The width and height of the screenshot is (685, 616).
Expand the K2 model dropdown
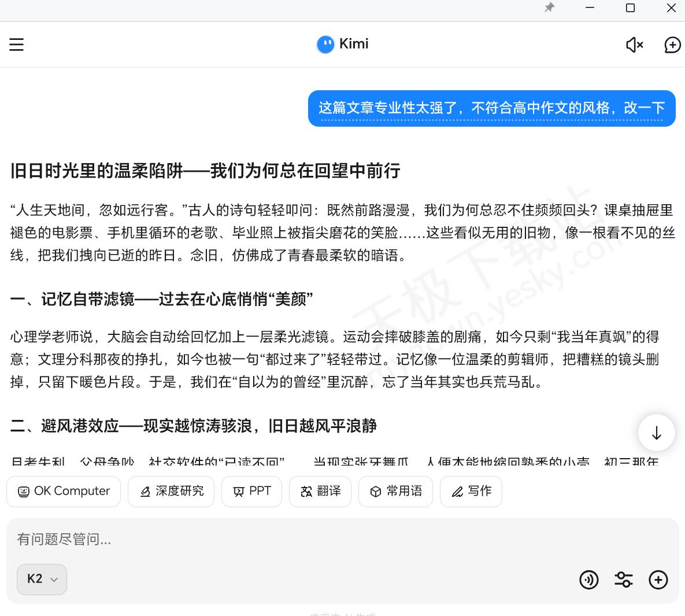42,579
